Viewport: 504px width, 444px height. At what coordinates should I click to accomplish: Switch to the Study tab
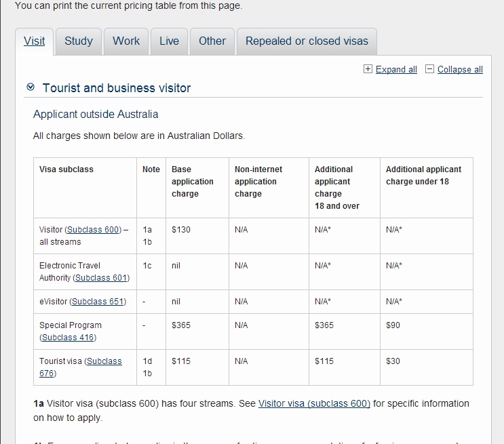point(79,41)
